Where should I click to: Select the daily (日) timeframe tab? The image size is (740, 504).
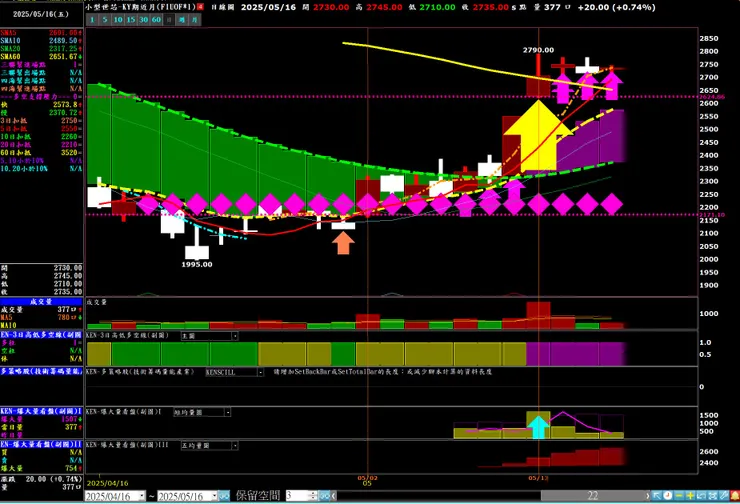point(169,20)
